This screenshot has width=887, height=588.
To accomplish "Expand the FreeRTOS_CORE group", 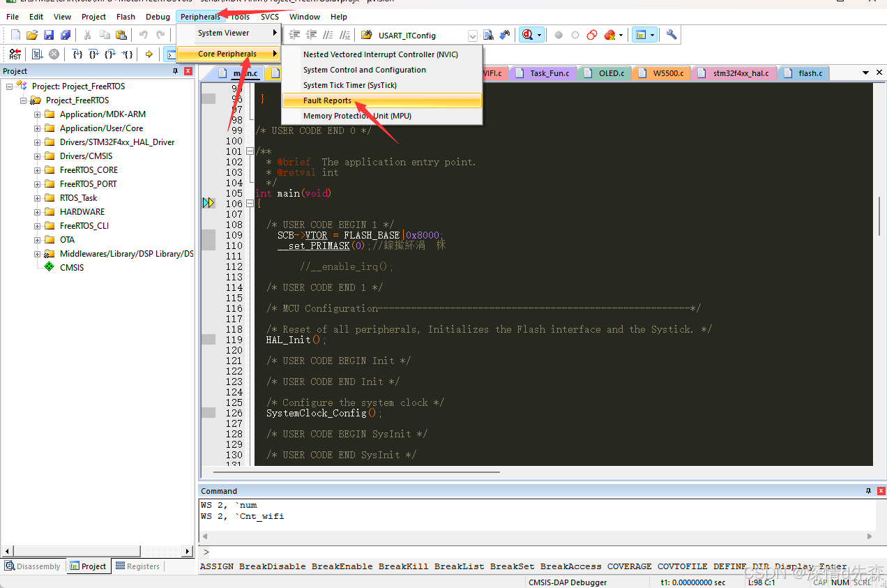I will point(38,170).
